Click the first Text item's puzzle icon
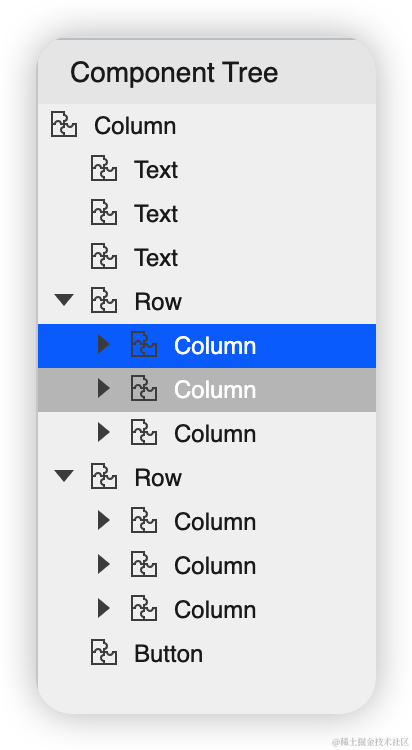 (x=104, y=169)
